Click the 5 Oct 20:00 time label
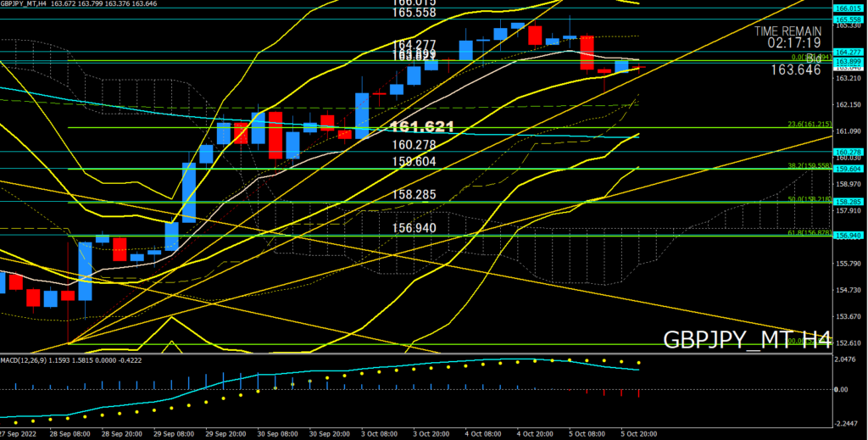 point(639,434)
